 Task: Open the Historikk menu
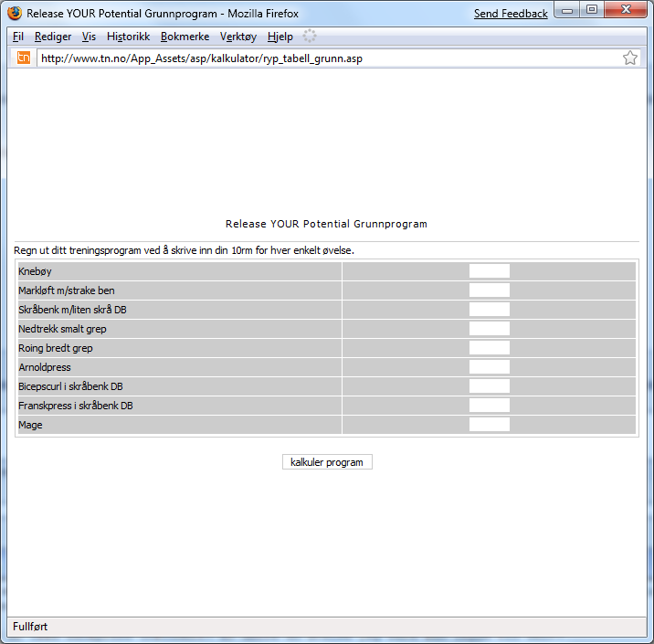point(128,37)
